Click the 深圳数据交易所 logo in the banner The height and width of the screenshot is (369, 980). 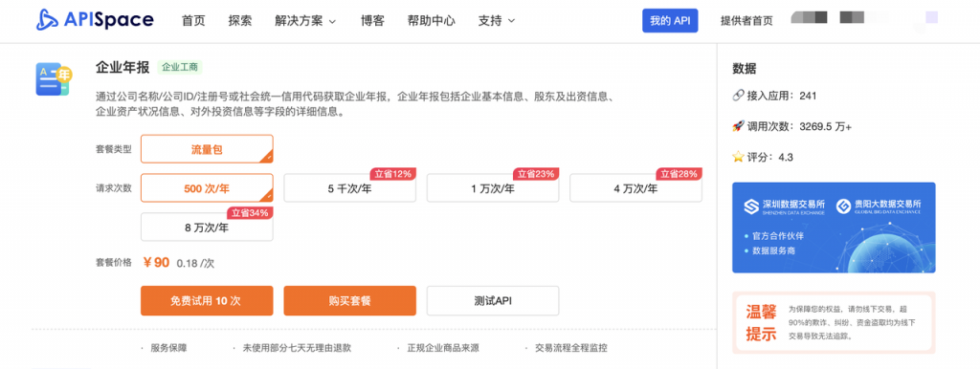(784, 207)
